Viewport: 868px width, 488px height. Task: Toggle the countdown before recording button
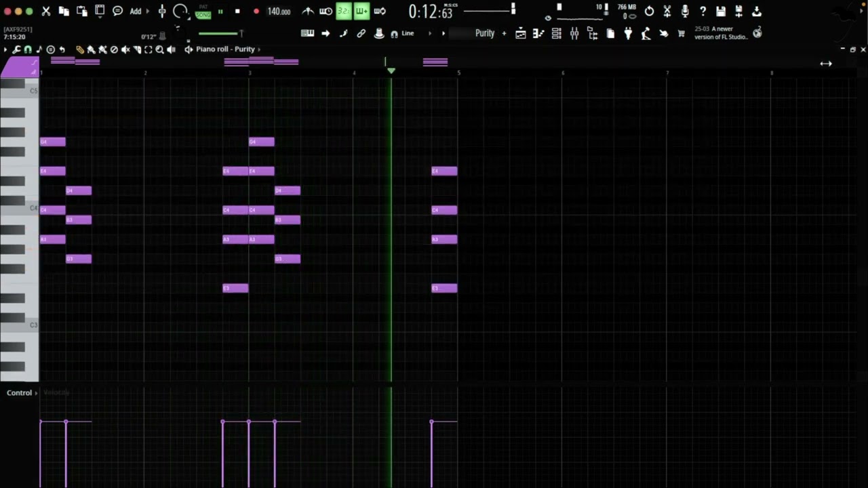coord(344,12)
